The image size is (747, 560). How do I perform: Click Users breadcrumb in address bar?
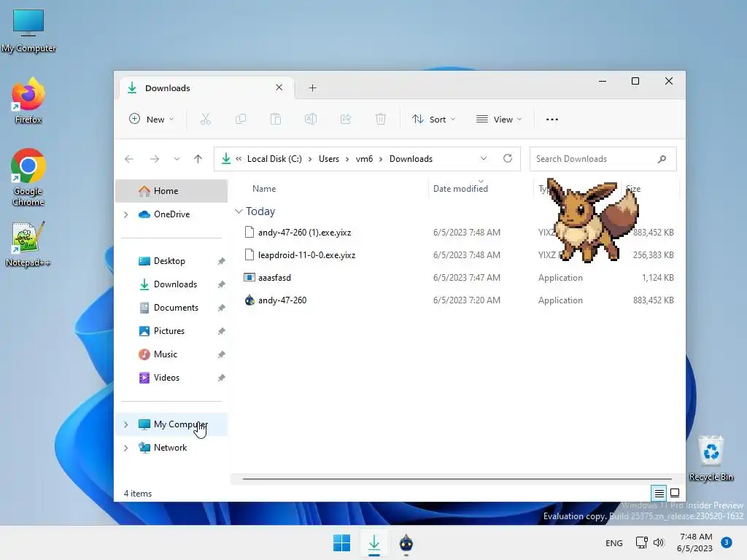point(329,159)
